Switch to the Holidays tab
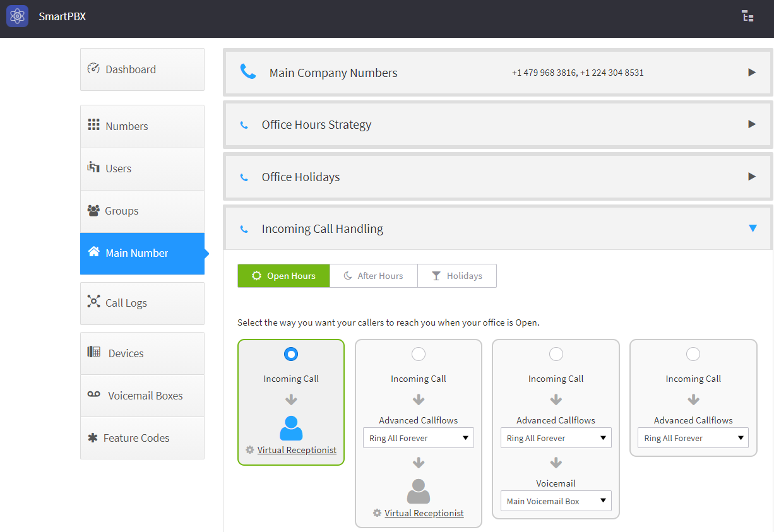The width and height of the screenshot is (774, 532). click(457, 276)
